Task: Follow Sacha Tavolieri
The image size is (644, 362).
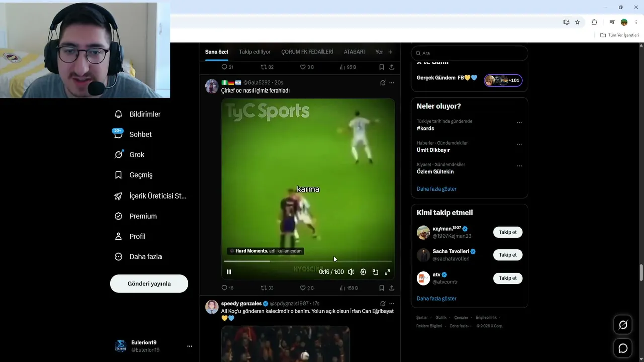Action: pyautogui.click(x=508, y=255)
